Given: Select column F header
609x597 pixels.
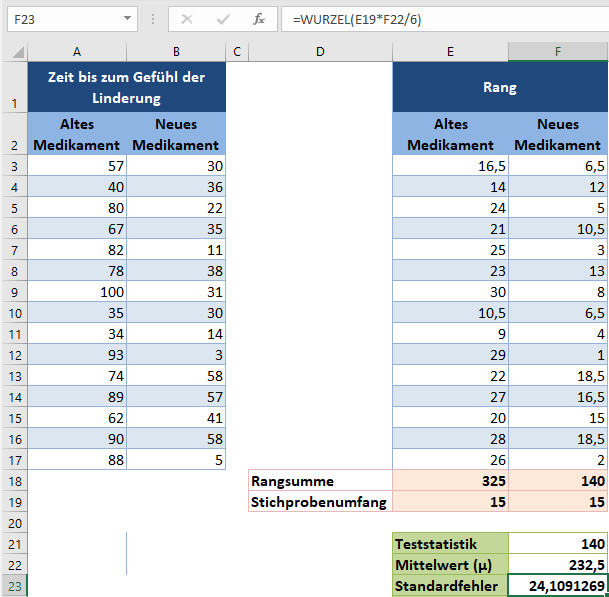Looking at the screenshot, I should (558, 52).
